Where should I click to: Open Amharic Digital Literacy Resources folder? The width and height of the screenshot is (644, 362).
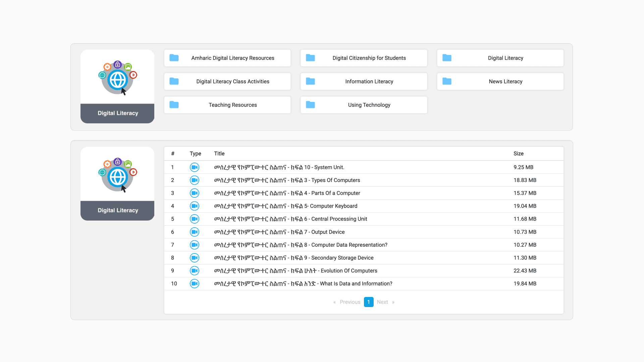[232, 58]
